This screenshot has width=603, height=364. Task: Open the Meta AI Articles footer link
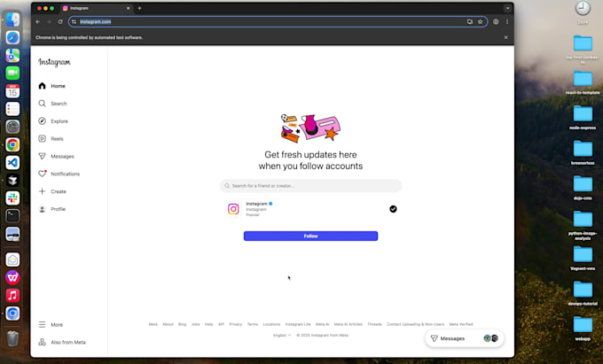348,324
